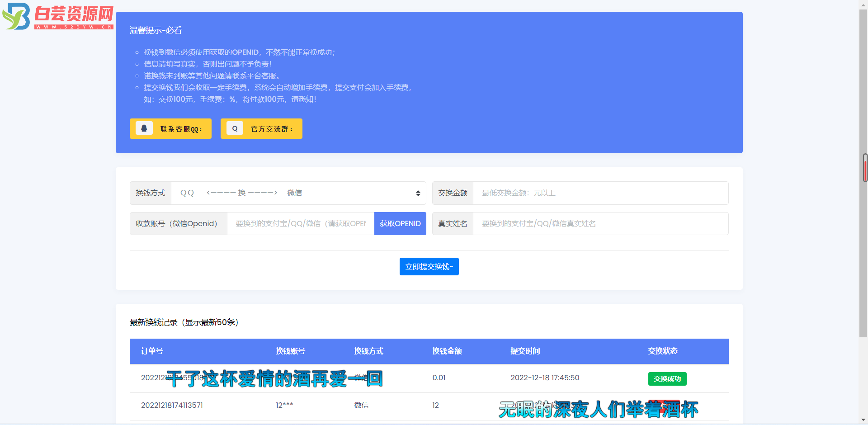868x425 pixels.
Task: Click the 换钱方式 column header
Action: tap(368, 351)
